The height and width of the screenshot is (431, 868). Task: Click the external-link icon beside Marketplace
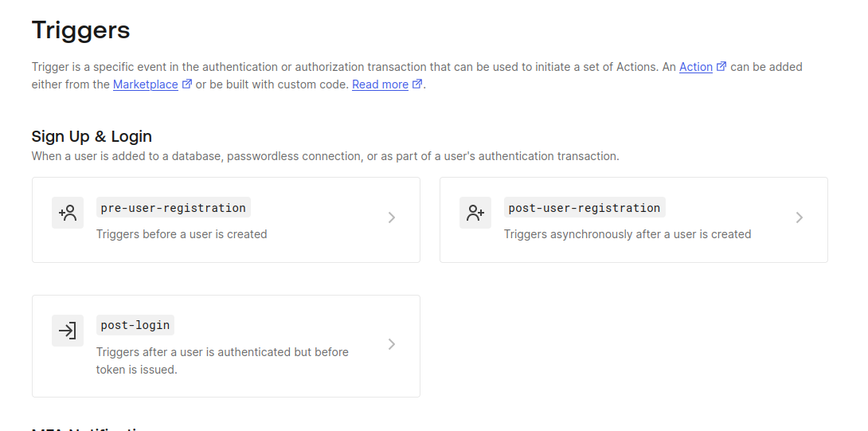[187, 84]
